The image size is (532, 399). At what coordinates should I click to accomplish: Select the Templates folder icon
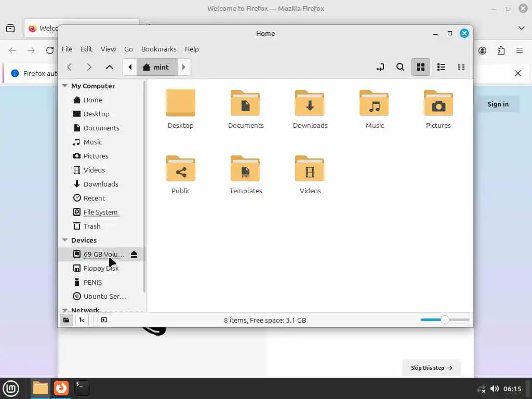(245, 168)
